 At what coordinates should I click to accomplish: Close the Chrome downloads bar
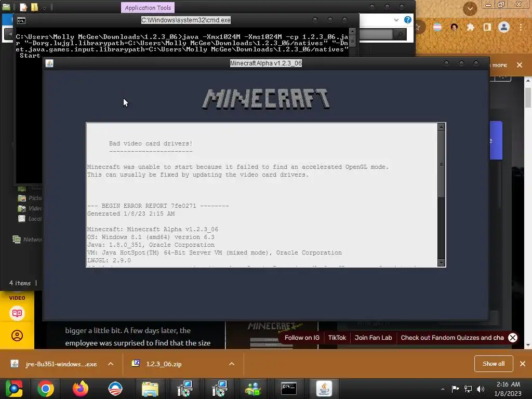pyautogui.click(x=523, y=364)
